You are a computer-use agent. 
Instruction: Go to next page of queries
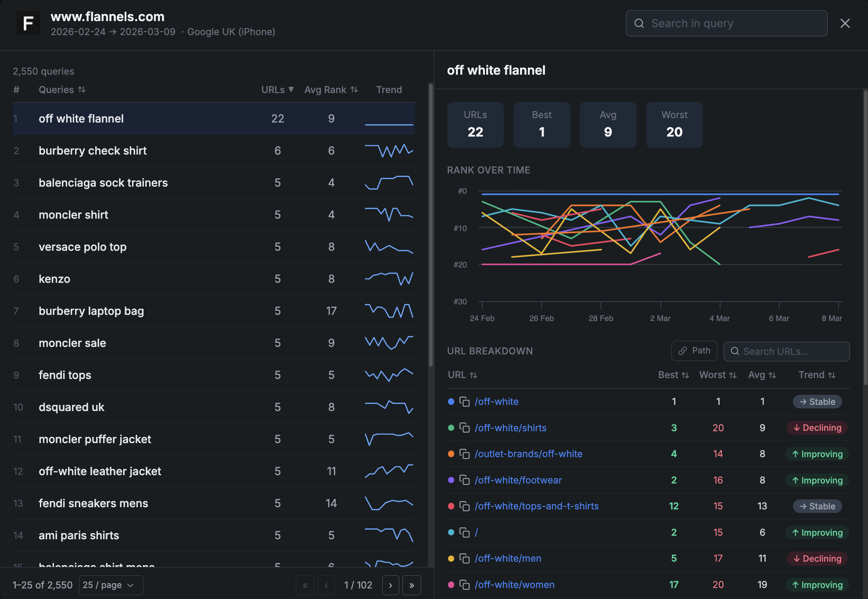pos(390,585)
